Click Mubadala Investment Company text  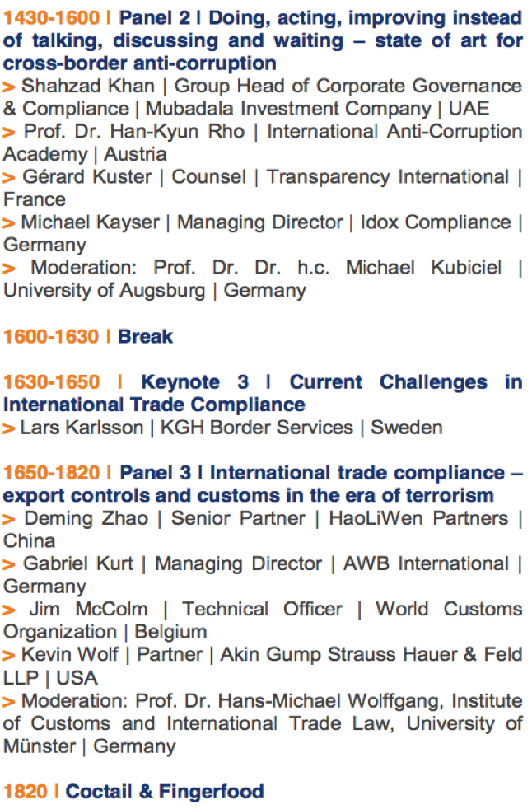288,109
